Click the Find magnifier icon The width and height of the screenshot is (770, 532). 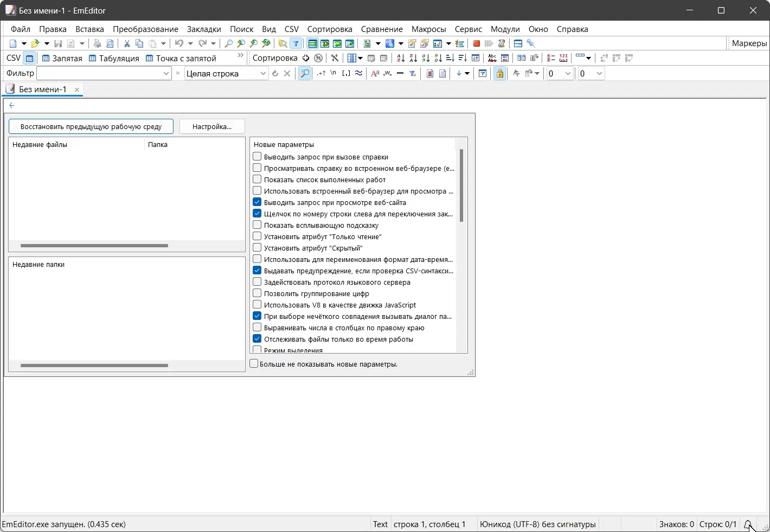pos(229,43)
